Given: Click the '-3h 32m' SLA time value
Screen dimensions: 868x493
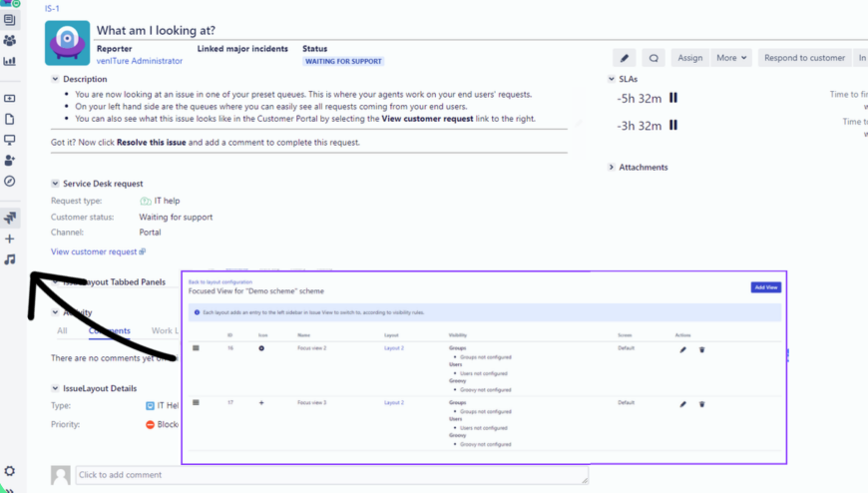Looking at the screenshot, I should pos(640,126).
